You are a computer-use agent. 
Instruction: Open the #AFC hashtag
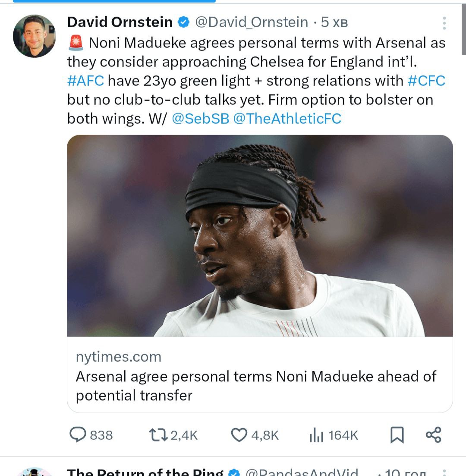click(x=86, y=81)
